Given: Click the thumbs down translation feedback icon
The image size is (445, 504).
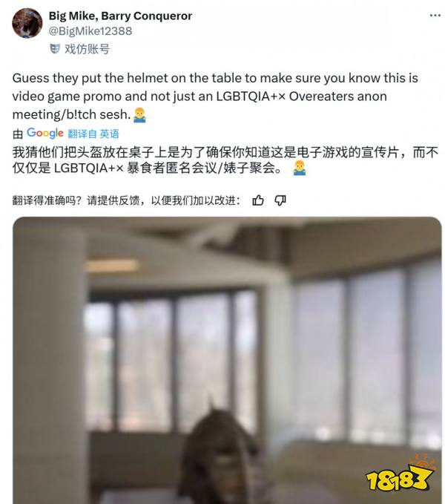Looking at the screenshot, I should (x=280, y=200).
